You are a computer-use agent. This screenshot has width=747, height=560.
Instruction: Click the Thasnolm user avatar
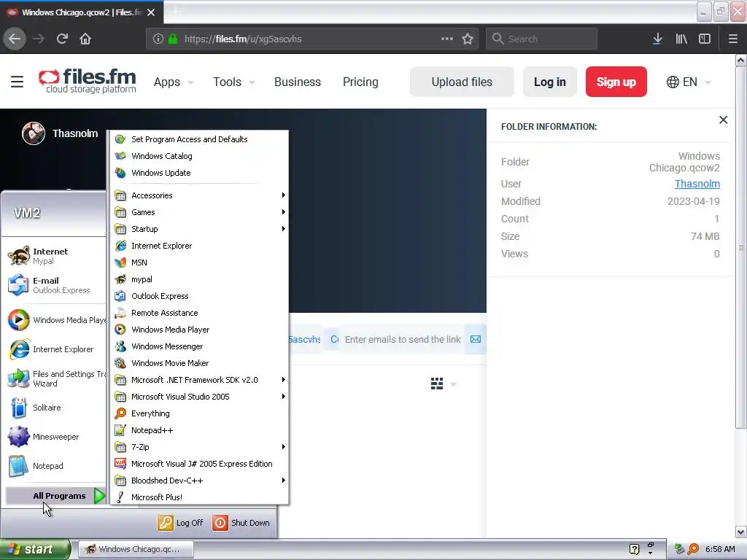click(x=34, y=133)
